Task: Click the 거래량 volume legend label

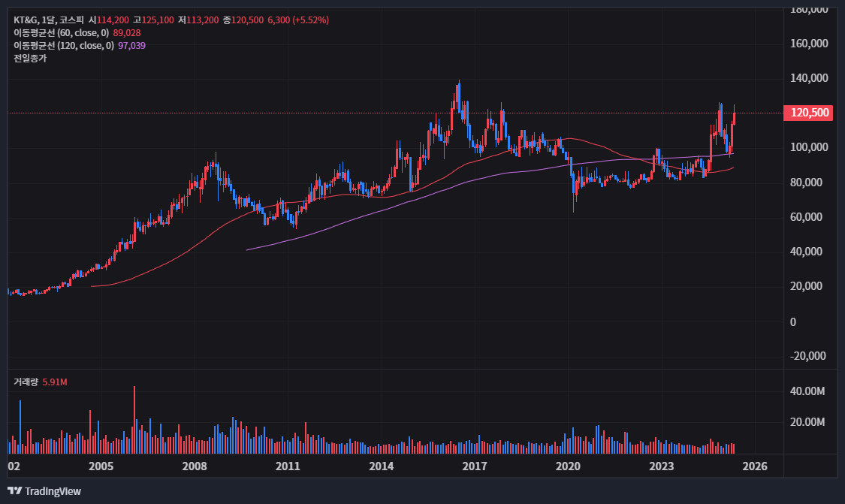Action: 26,382
